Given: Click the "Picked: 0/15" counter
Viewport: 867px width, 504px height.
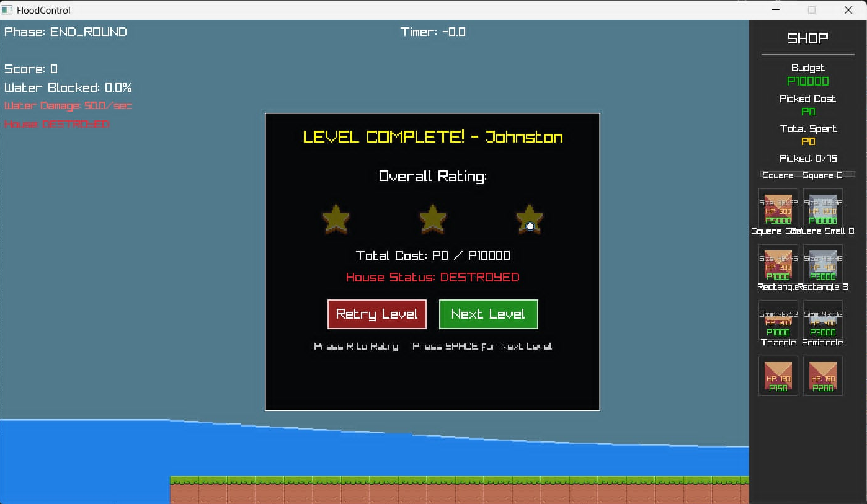Looking at the screenshot, I should pos(808,159).
